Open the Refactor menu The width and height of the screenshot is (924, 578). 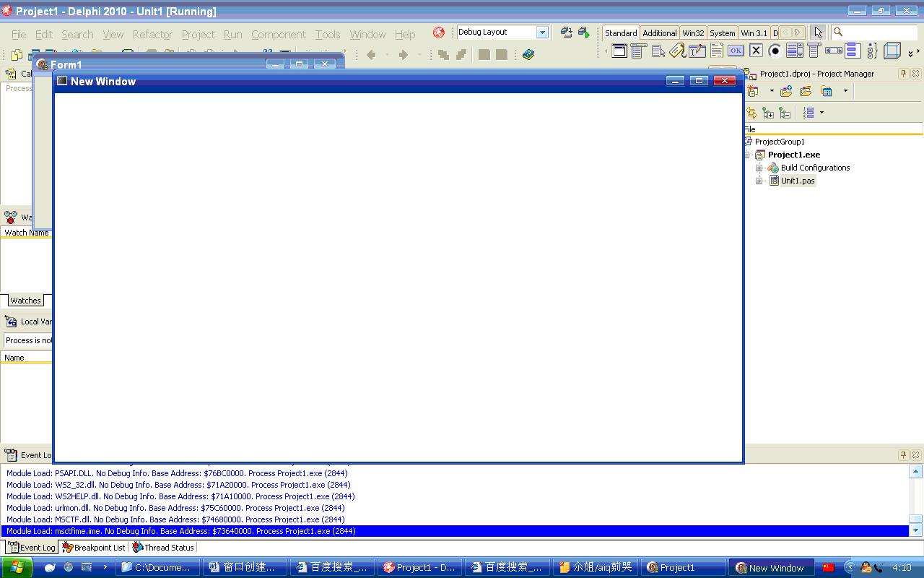click(152, 34)
